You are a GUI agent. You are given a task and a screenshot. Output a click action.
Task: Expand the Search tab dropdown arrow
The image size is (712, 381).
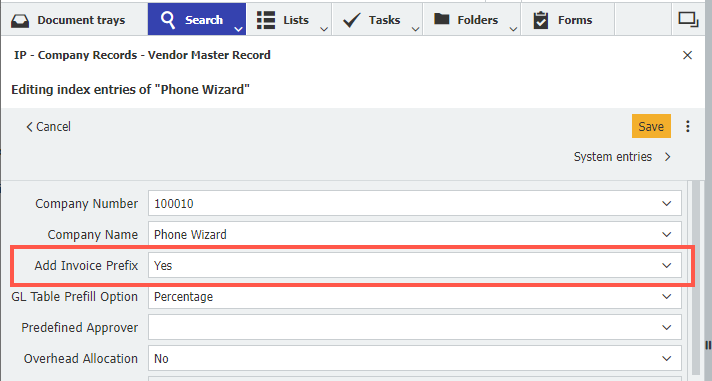tap(238, 29)
